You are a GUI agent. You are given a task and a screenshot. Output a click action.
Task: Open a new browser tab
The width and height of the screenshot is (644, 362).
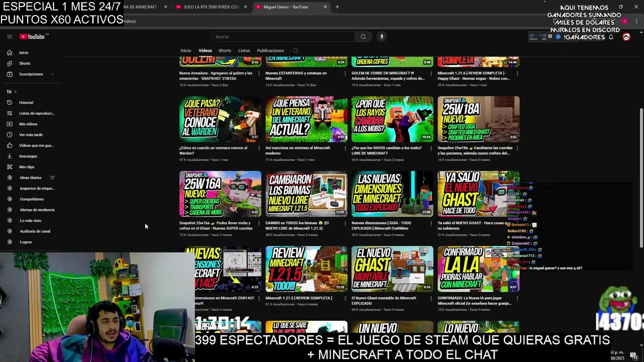337,7
